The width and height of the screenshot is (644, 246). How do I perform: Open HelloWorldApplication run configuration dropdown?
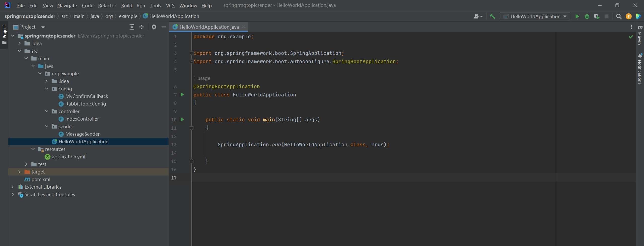tap(535, 17)
